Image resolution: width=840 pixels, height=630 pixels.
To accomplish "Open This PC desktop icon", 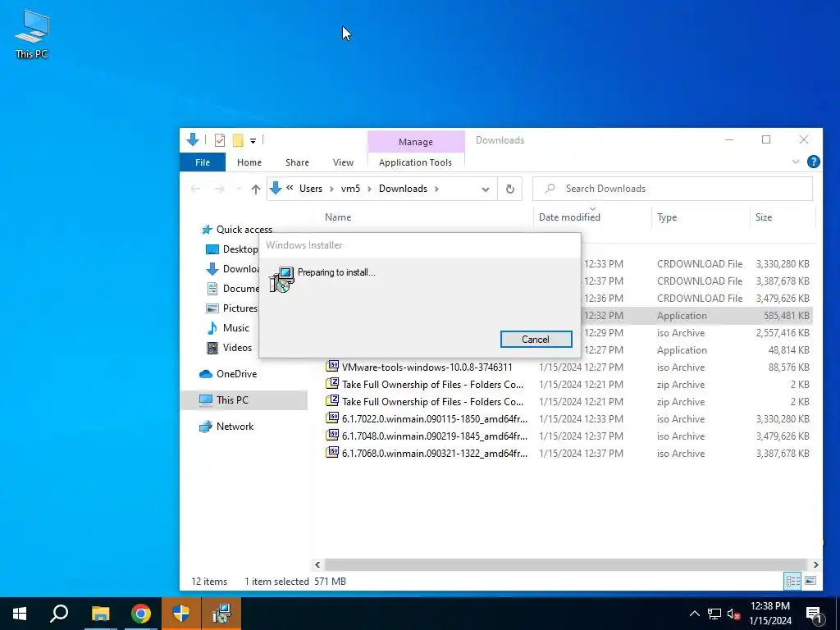I will [32, 34].
